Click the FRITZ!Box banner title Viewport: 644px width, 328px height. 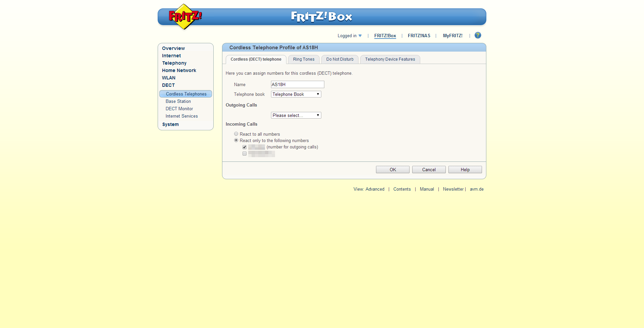tap(321, 17)
